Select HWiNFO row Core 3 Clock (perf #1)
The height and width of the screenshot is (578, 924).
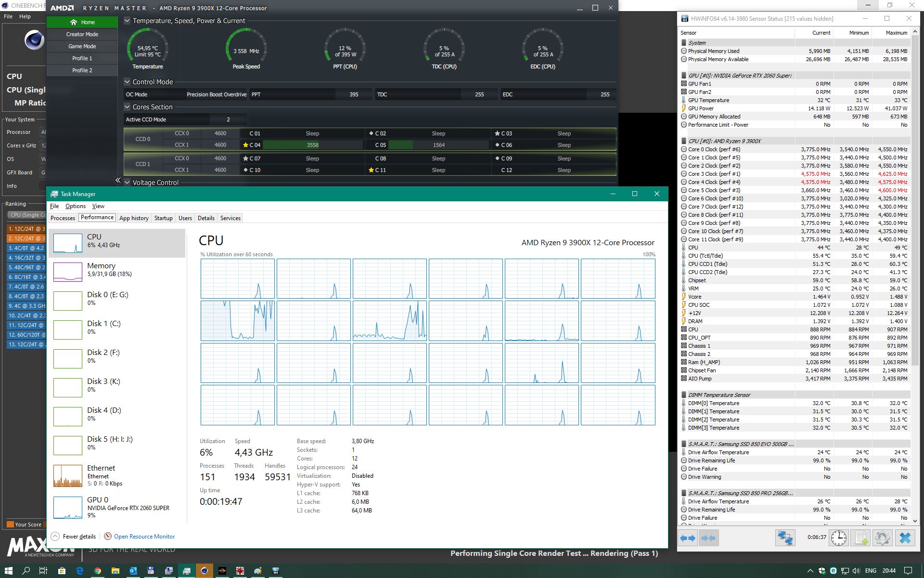point(795,174)
